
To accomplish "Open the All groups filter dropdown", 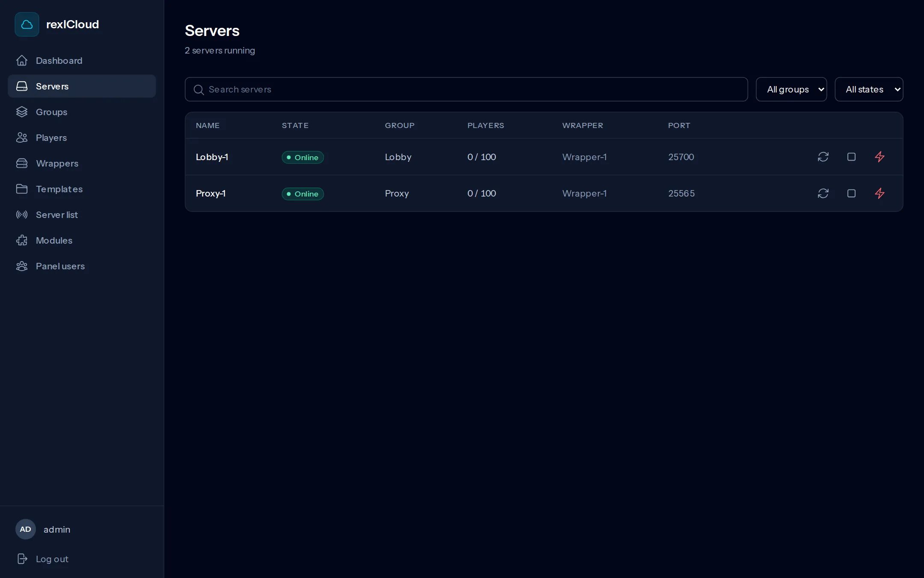I will click(x=791, y=89).
